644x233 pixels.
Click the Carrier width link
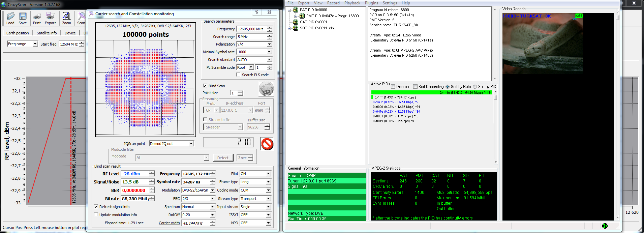tap(169, 223)
